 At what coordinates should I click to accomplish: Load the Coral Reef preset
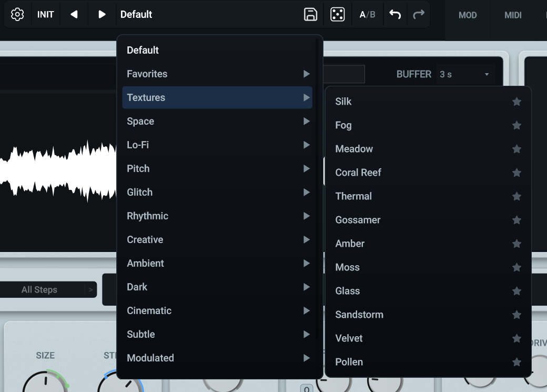tap(428, 173)
